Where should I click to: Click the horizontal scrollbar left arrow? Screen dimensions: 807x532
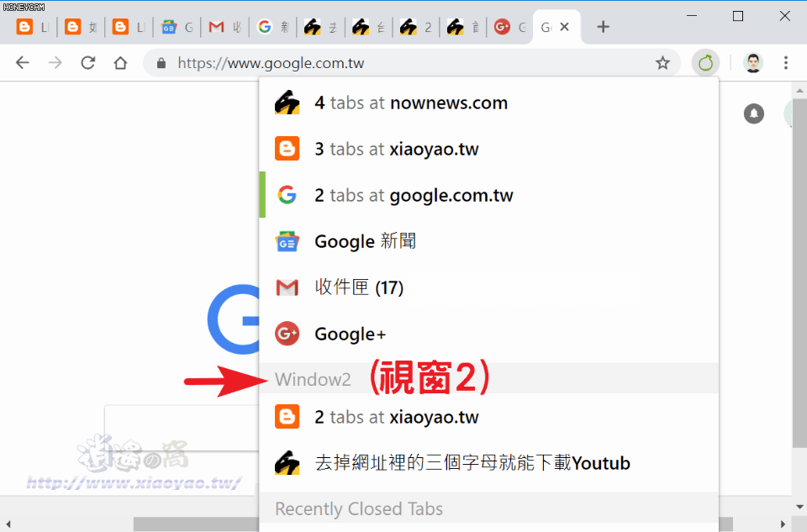coord(8,524)
